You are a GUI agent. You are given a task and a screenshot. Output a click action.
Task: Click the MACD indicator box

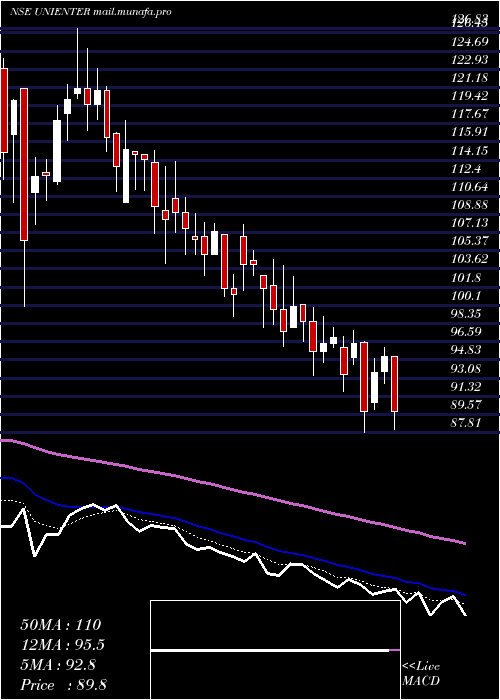(x=275, y=650)
